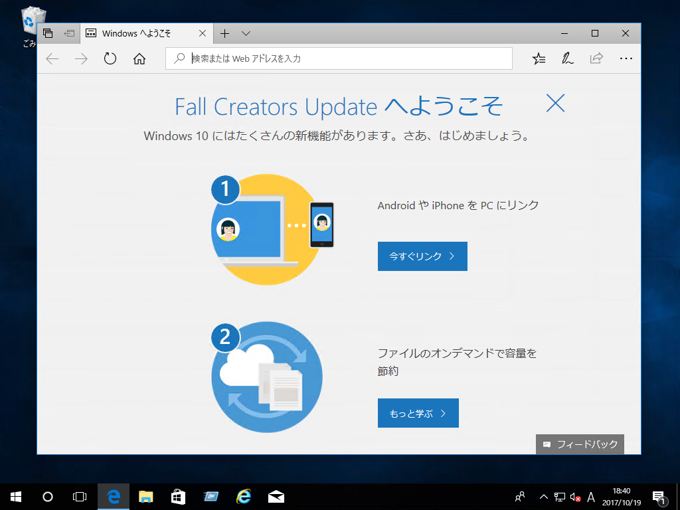Open Action Center notification icon
Screen dimensions: 680x510
click(x=659, y=497)
